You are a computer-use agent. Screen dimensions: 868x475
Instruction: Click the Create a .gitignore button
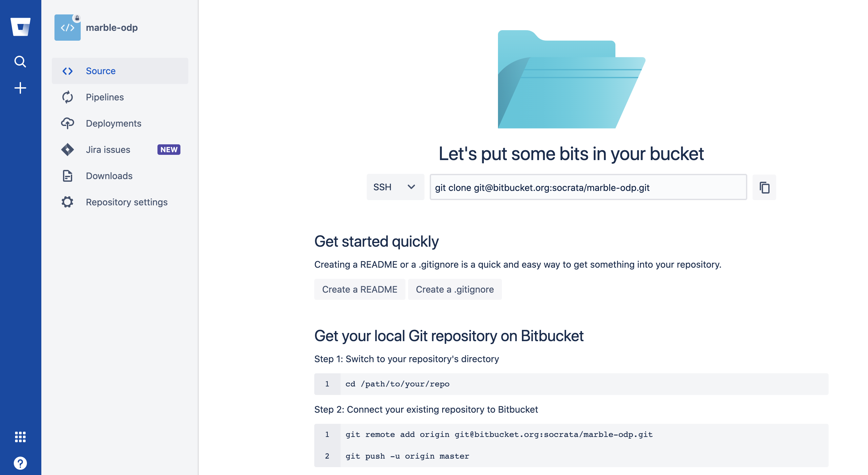[455, 289]
